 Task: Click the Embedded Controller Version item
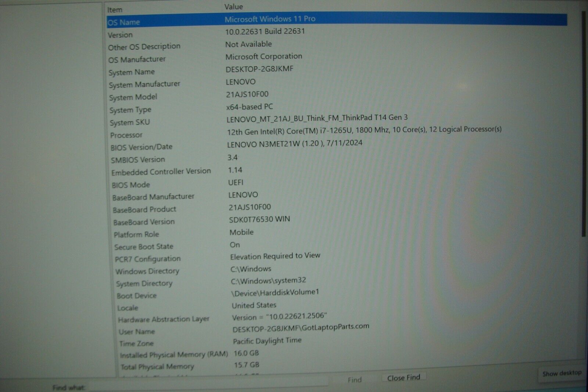[161, 172]
